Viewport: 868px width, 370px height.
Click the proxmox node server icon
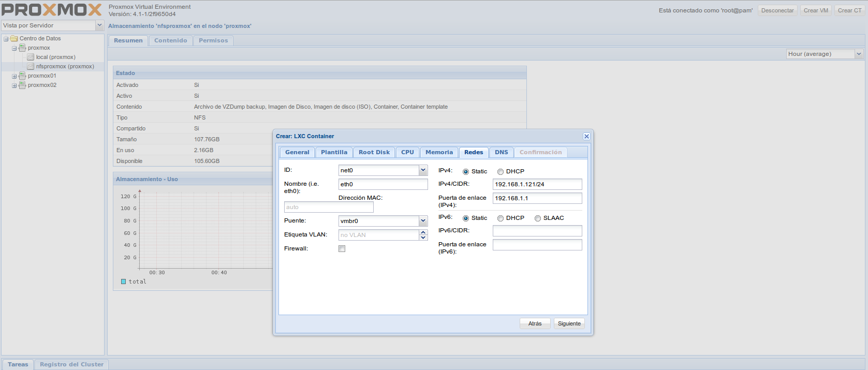tap(22, 48)
